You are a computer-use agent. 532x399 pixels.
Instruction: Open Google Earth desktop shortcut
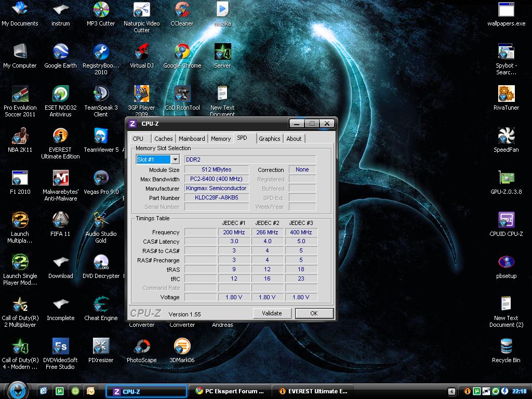60,52
